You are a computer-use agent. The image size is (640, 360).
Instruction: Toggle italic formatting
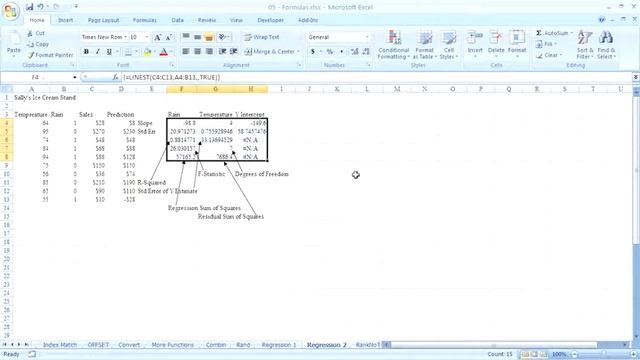click(x=98, y=52)
